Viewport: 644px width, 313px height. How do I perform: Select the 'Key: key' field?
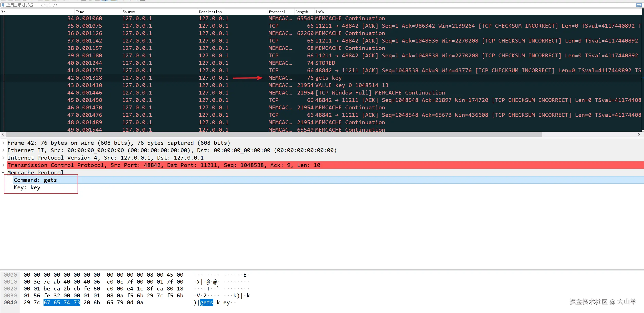[27, 187]
